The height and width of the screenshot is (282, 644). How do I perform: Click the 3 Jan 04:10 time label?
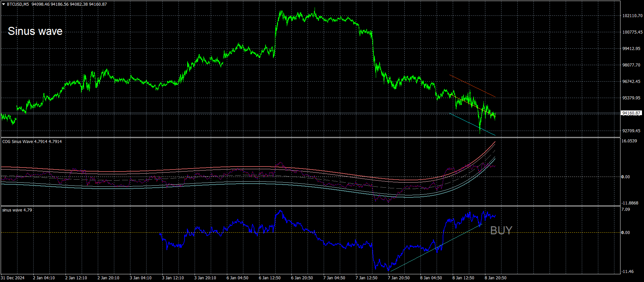pos(141,278)
